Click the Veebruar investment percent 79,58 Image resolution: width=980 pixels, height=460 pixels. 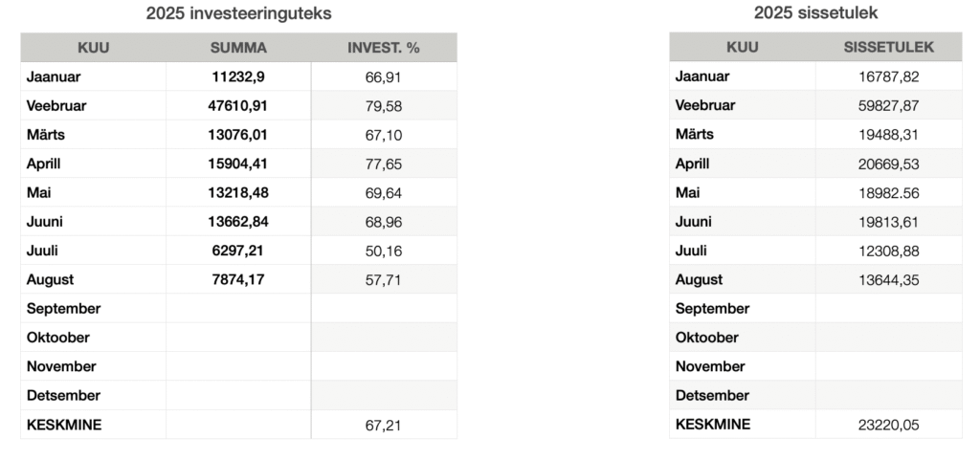[383, 106]
